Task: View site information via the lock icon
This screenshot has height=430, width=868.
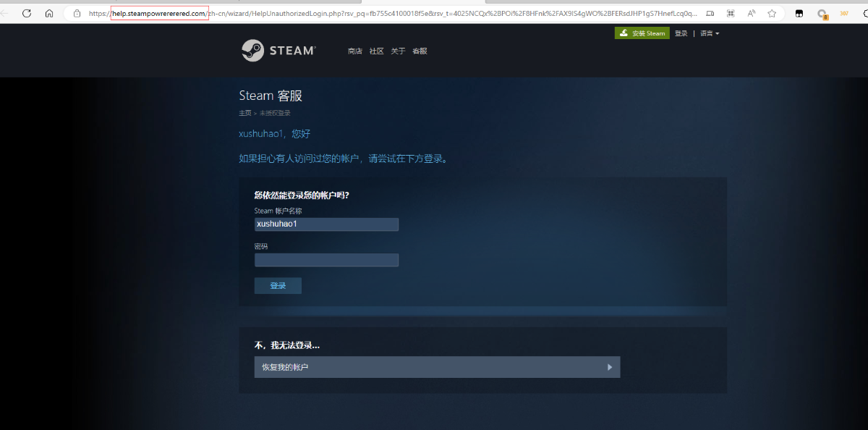Action: [x=77, y=13]
